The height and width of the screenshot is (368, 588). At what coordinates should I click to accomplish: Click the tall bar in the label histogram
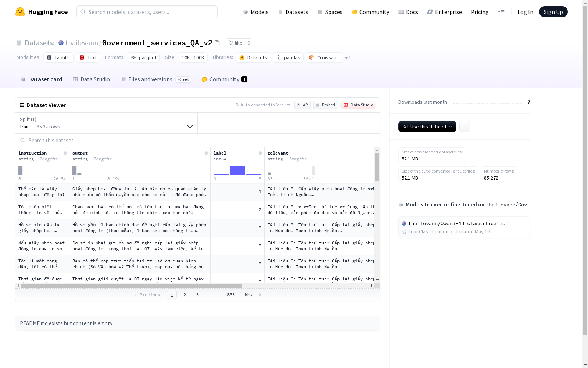click(237, 170)
